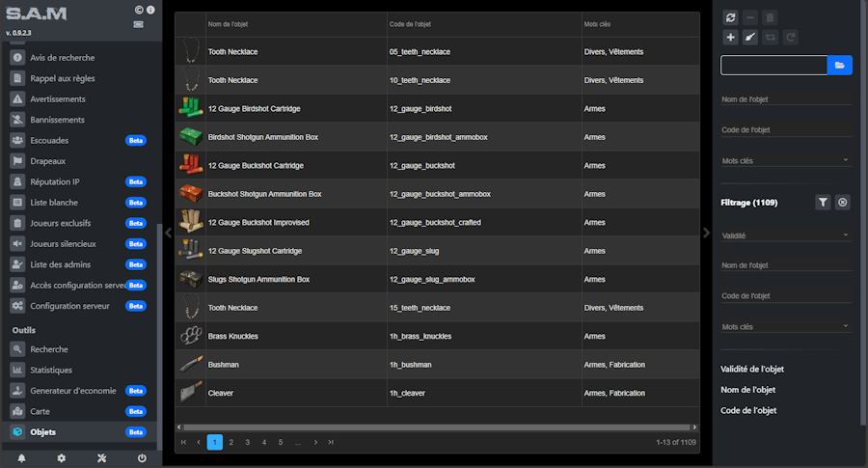
Task: Open the tools wrench icon in the bottom bar
Action: 101,458
